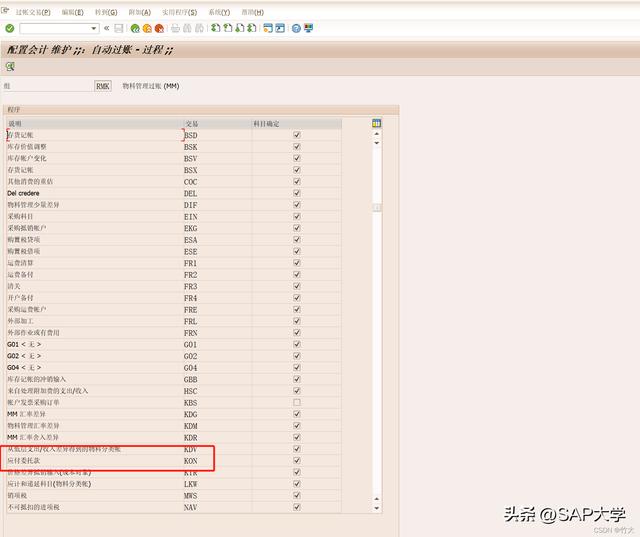Viewport: 640px width, 537px height.
Task: Click the blue Help question mark icon
Action: click(x=296, y=28)
